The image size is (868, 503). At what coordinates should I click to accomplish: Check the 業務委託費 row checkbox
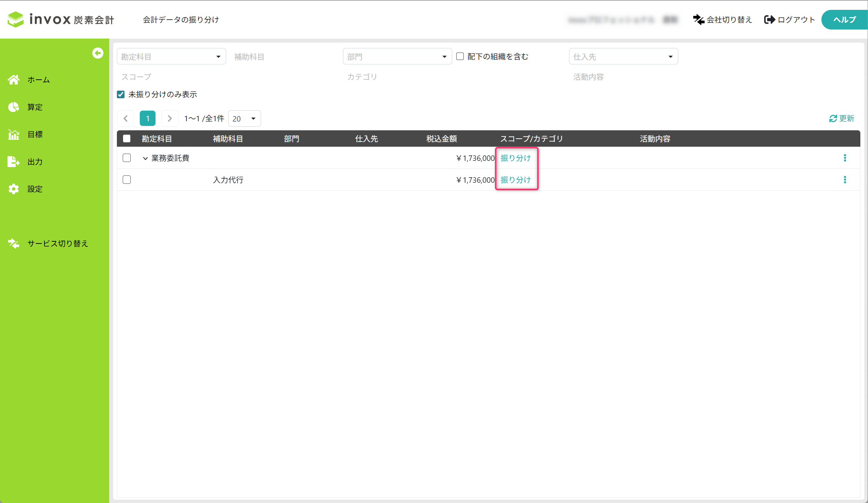tap(127, 158)
